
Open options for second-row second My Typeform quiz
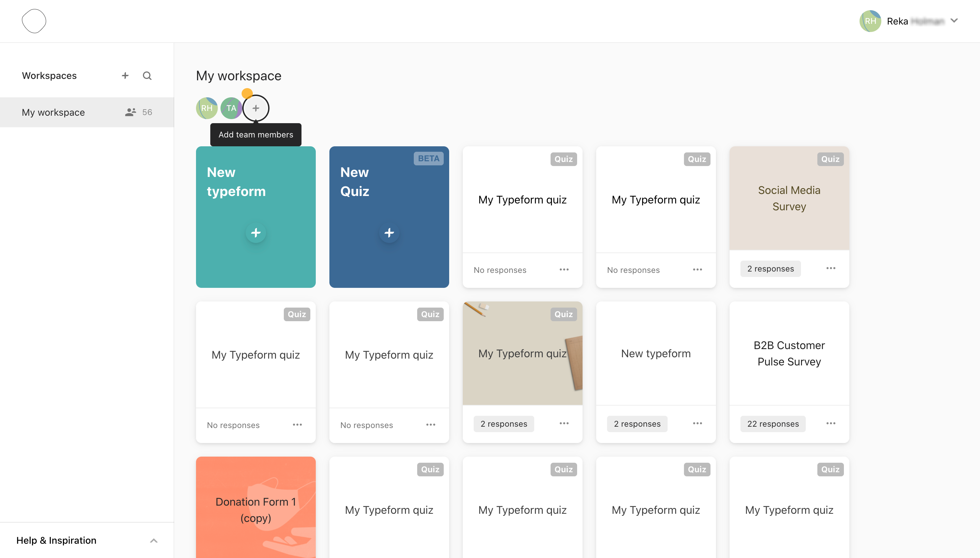coord(430,425)
